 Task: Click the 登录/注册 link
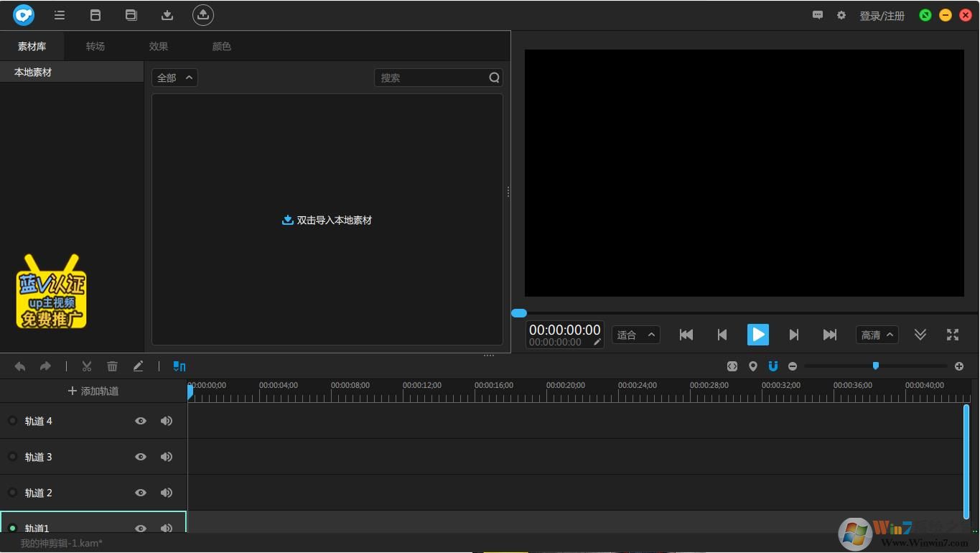tap(882, 16)
